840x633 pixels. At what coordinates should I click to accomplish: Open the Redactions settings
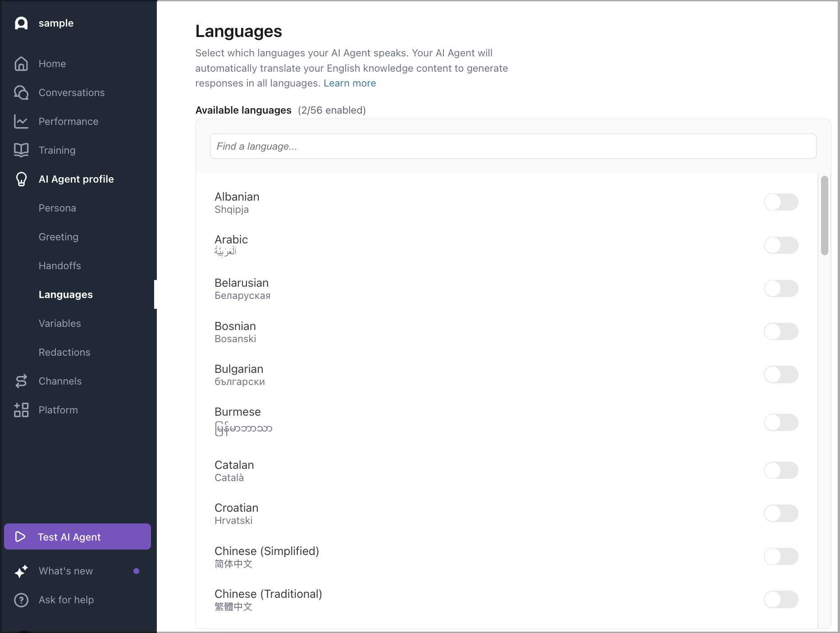[64, 352]
